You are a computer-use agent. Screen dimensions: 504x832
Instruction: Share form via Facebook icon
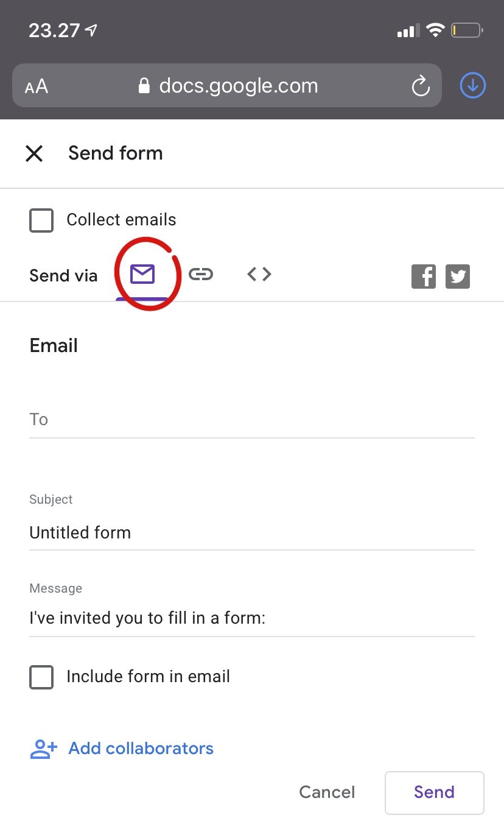click(424, 277)
